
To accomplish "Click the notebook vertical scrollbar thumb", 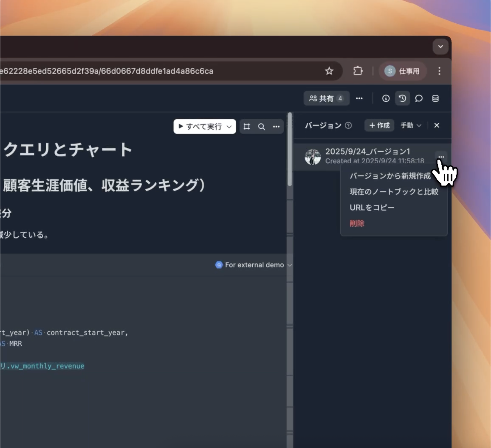I will point(290,149).
